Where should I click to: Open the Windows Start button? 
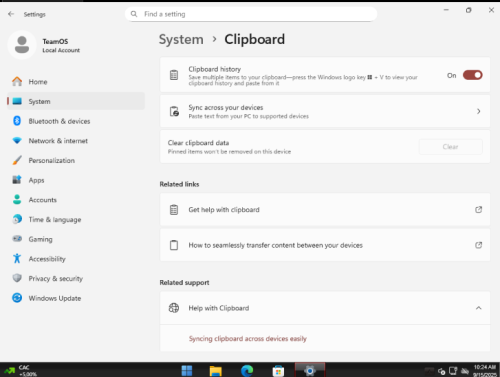[187, 370]
